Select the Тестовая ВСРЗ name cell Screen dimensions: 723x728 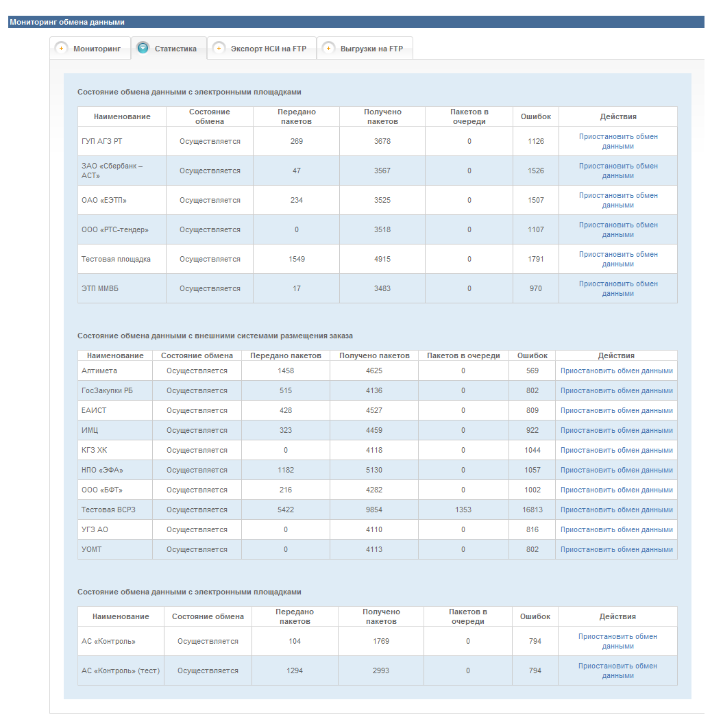coord(114,510)
